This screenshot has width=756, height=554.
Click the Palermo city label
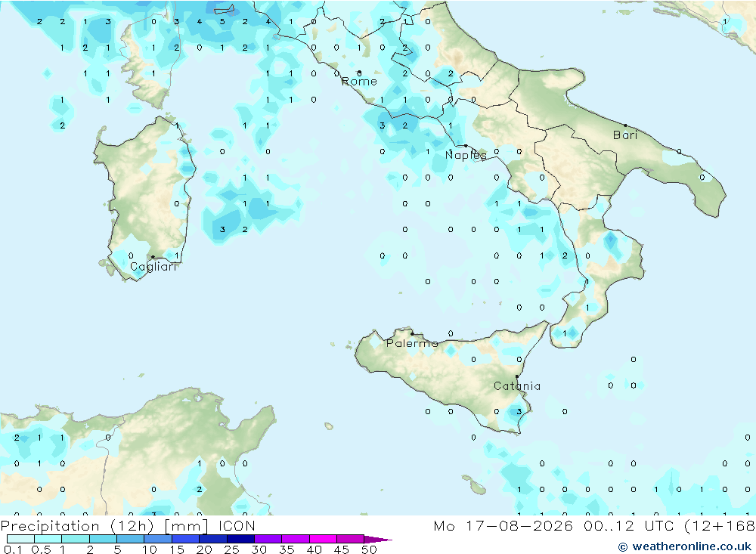412,343
